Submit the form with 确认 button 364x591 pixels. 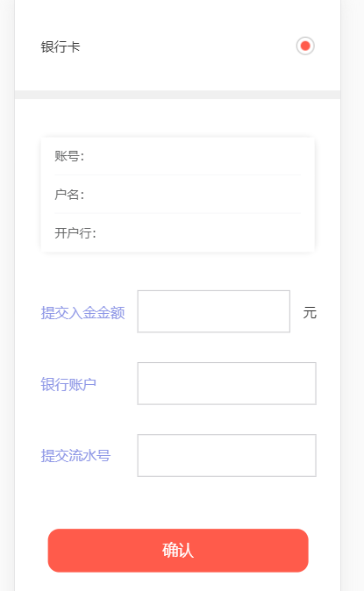click(178, 551)
